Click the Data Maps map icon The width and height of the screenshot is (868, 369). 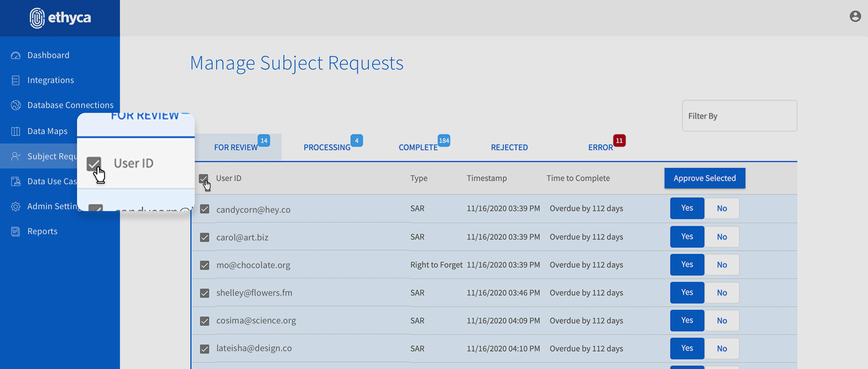15,131
